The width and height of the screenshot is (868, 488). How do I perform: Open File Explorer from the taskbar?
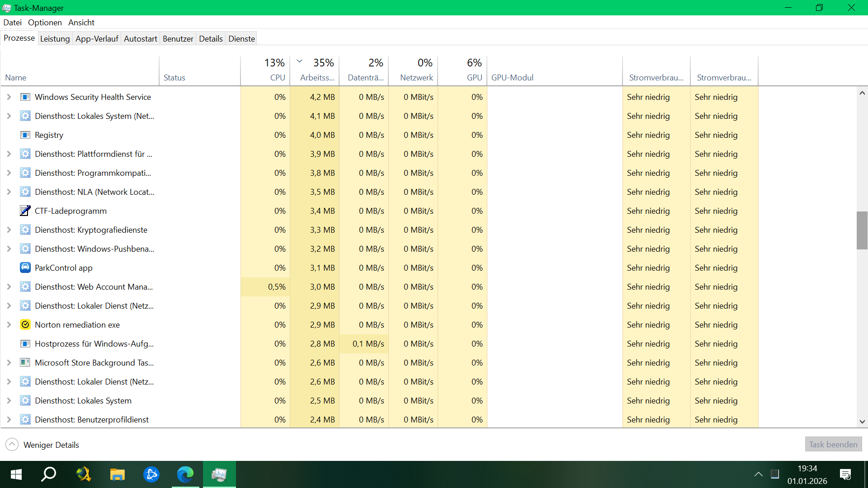[117, 474]
